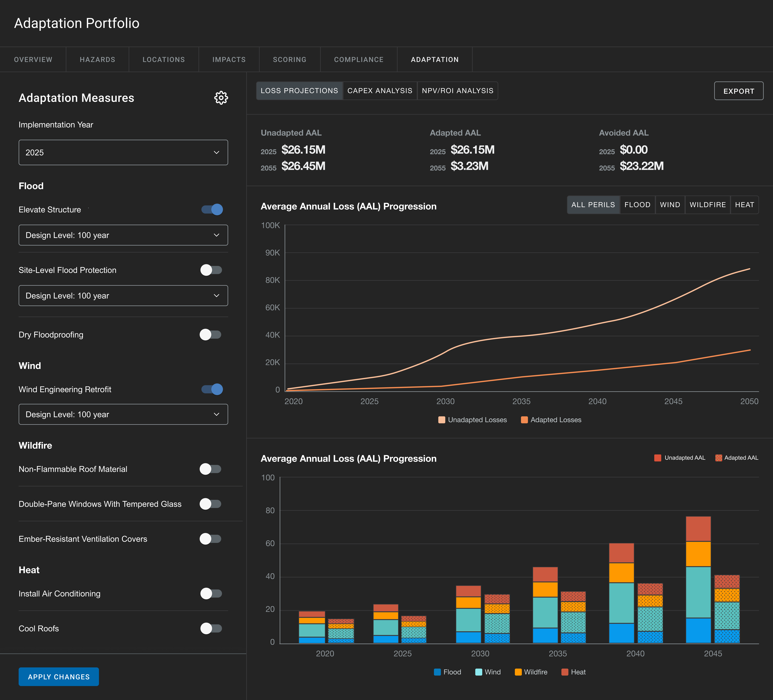The height and width of the screenshot is (700, 773).
Task: Click the Wildfire legend swatch
Action: [518, 672]
